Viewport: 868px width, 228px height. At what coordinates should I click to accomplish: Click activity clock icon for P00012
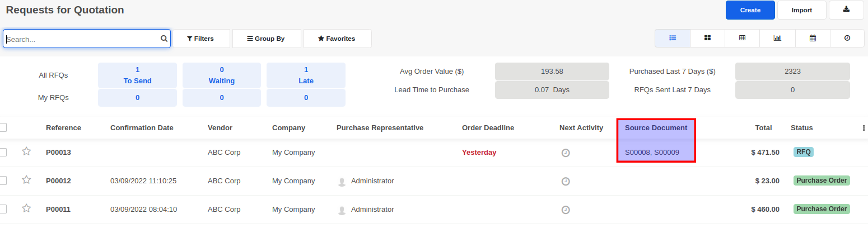[566, 181]
